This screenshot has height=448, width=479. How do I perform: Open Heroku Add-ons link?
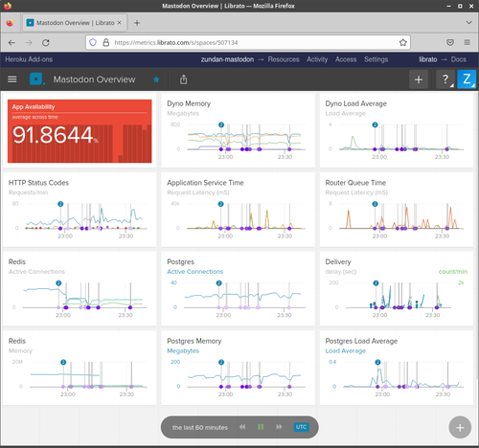pos(29,59)
